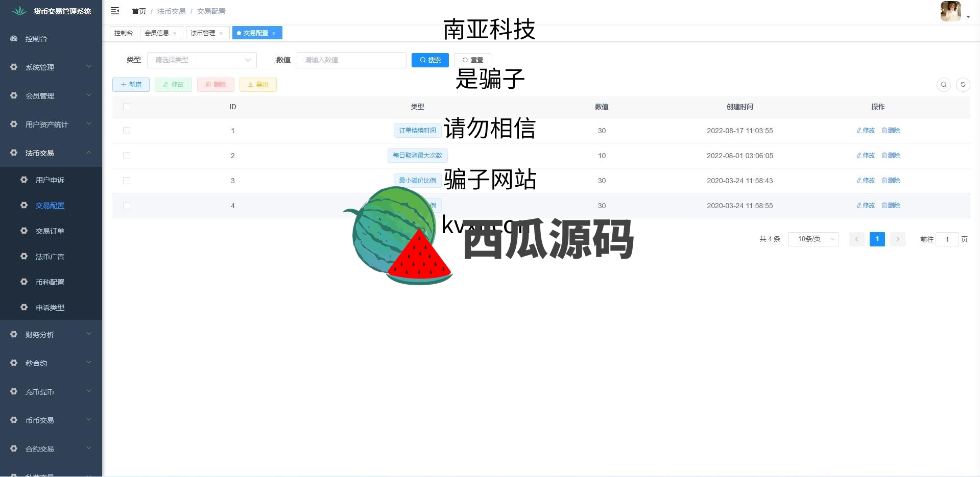Click the 币种配置 gear icon
The image size is (980, 477).
click(24, 282)
